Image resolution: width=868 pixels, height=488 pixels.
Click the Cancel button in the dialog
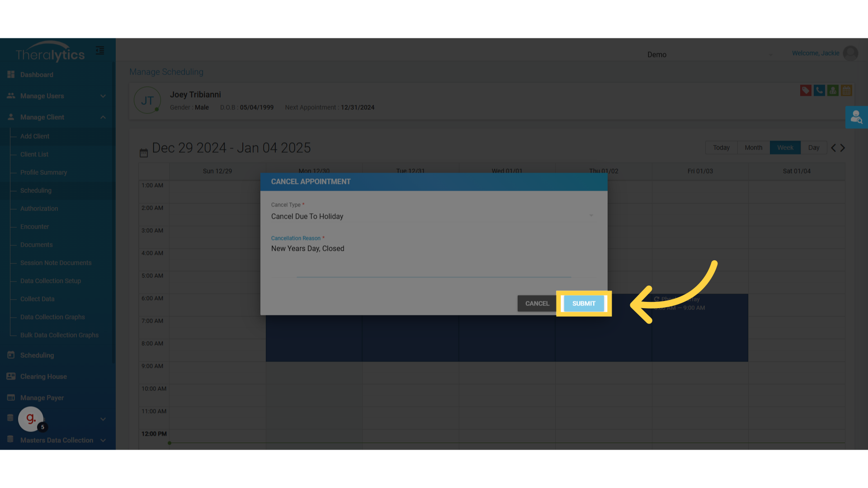click(x=537, y=304)
